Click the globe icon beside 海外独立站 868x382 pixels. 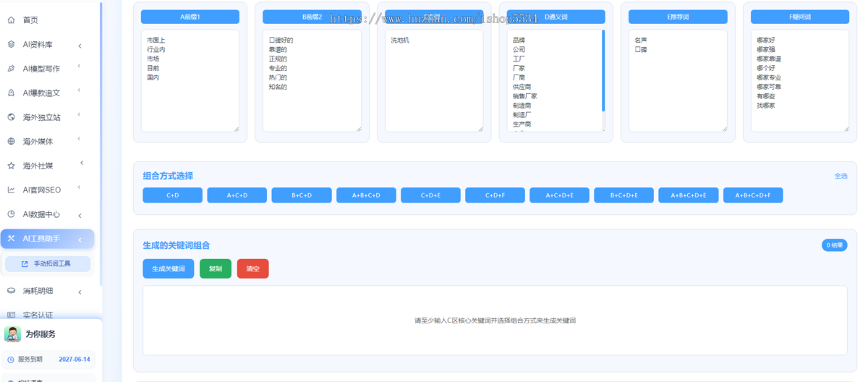point(11,116)
